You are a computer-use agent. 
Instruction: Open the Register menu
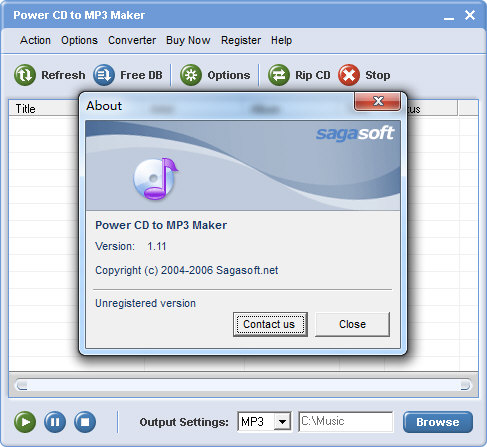pos(241,40)
